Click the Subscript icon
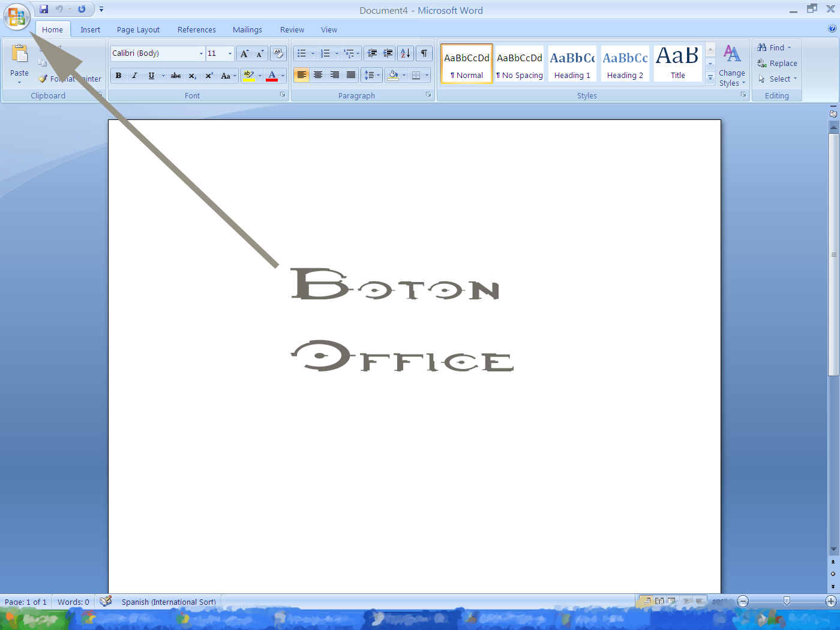The image size is (840, 630). point(192,76)
